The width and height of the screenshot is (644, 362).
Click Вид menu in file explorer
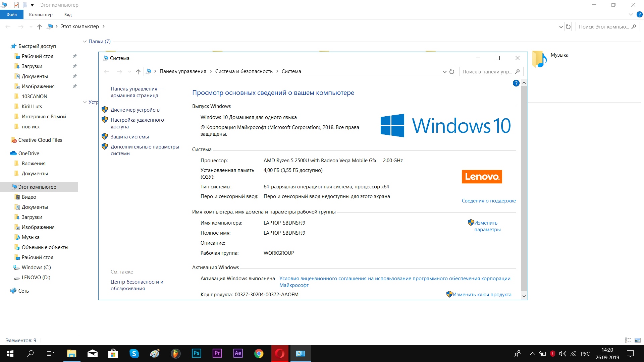click(68, 15)
